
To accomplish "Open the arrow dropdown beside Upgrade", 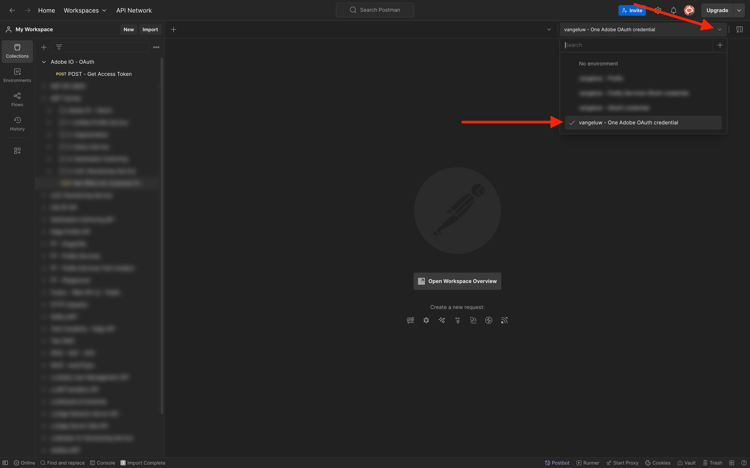I will tap(739, 10).
